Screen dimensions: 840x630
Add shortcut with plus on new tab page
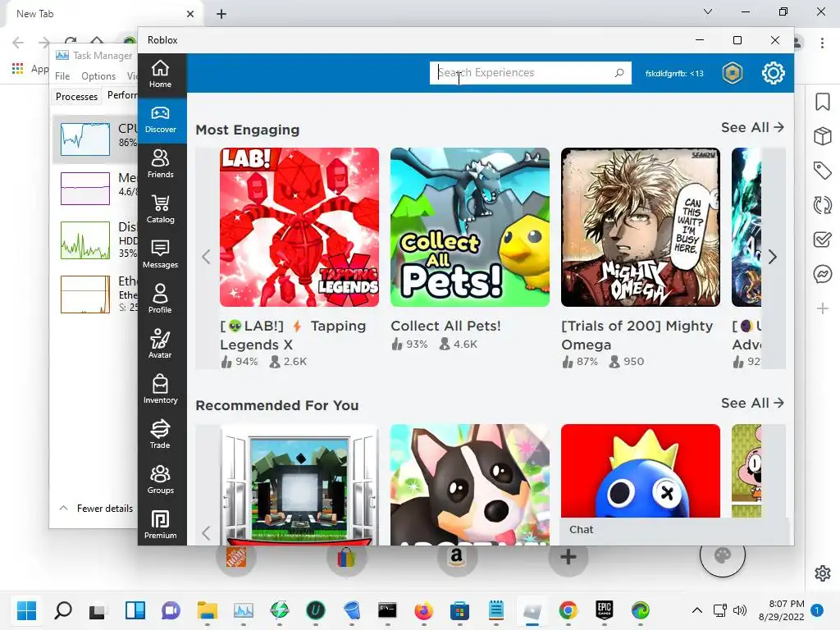click(x=568, y=558)
